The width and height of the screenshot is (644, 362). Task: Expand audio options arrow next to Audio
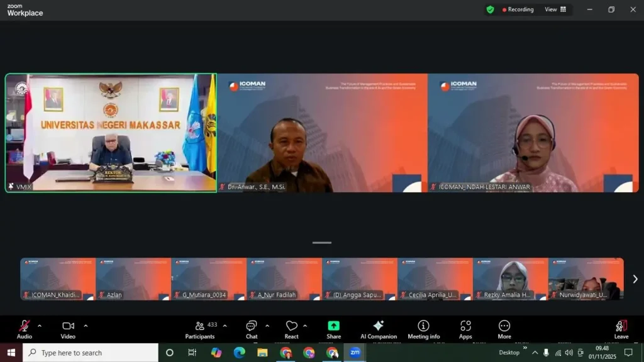40,326
